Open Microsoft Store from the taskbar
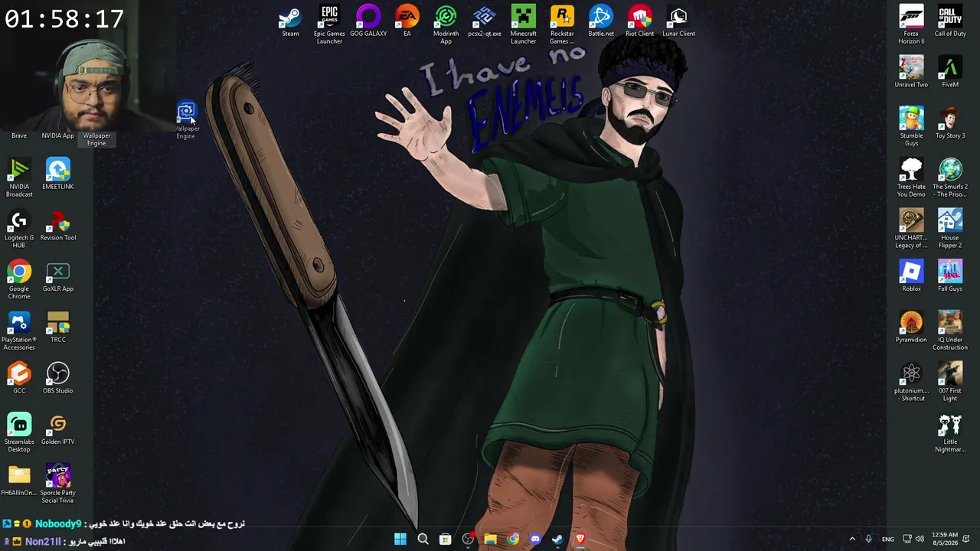The image size is (980, 551). (x=445, y=540)
